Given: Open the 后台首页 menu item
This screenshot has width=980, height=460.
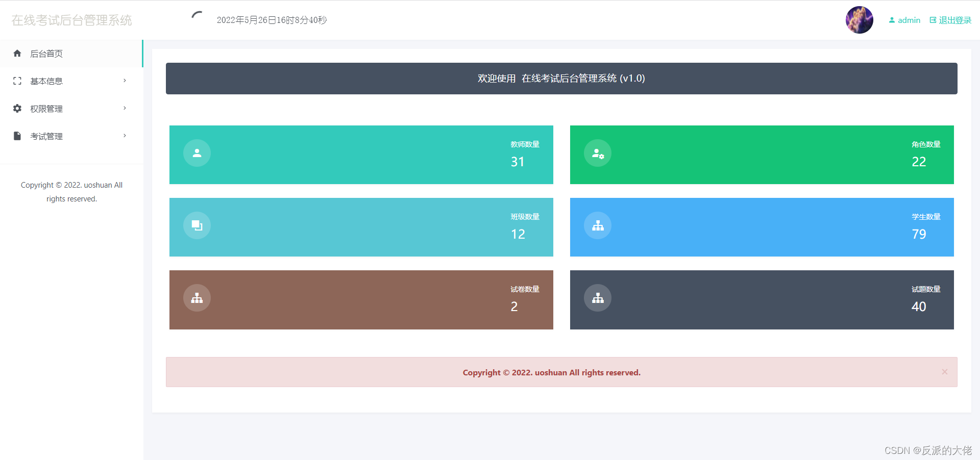Looking at the screenshot, I should click(71, 54).
